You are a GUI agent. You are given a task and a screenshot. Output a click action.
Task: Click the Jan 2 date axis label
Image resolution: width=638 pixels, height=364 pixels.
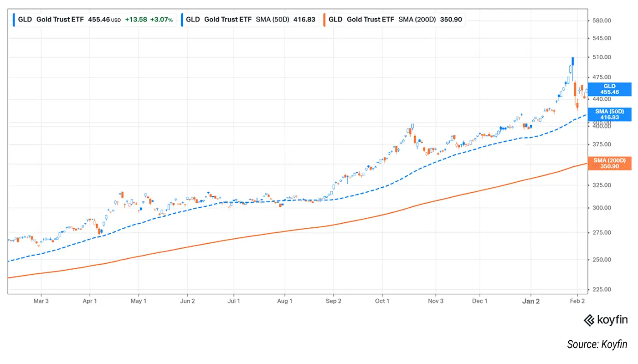(531, 301)
